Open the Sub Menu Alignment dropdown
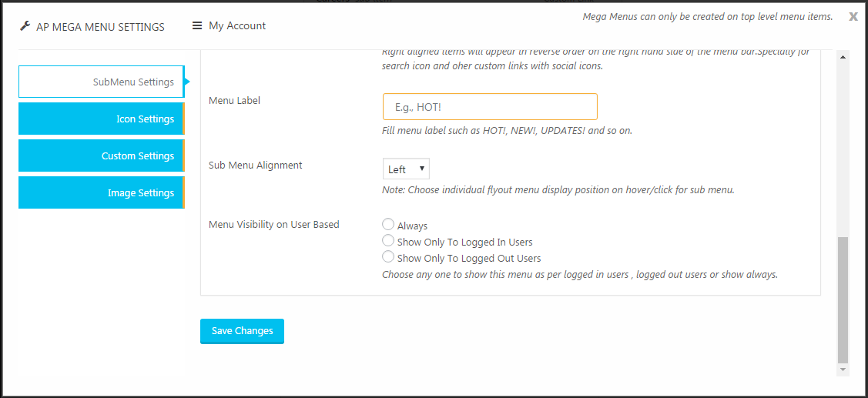 click(x=406, y=169)
